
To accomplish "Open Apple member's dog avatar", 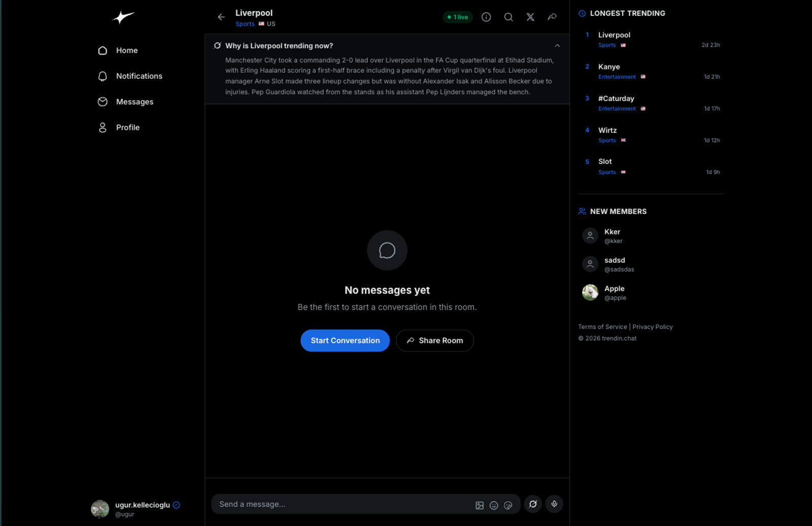I will [590, 293].
